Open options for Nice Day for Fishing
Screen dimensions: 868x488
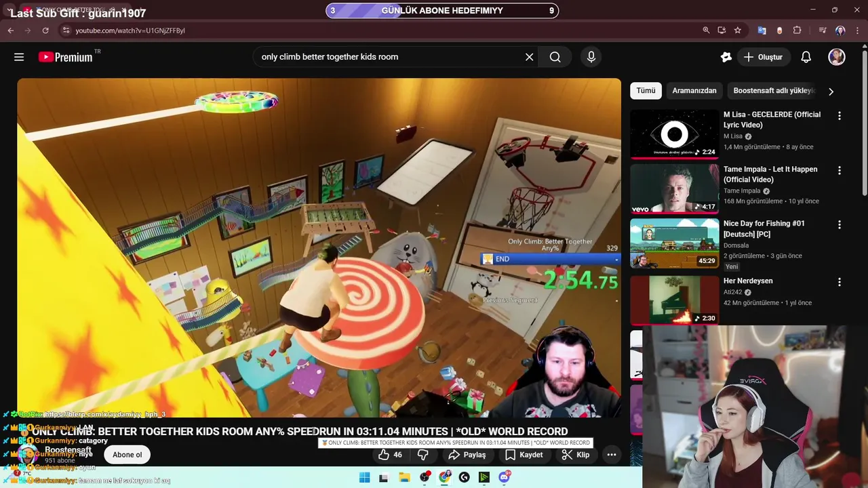coord(840,225)
